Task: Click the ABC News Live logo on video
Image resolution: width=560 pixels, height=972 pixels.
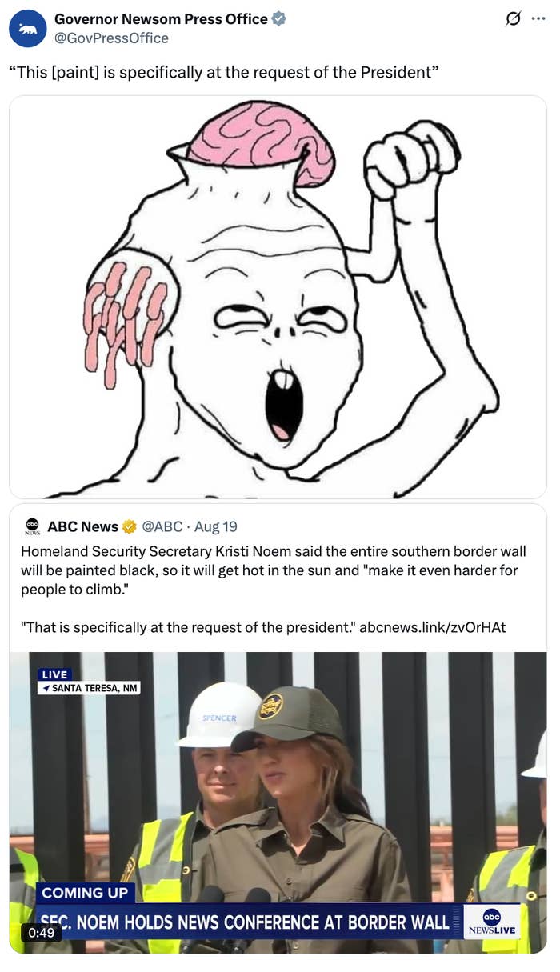Action: point(492,922)
